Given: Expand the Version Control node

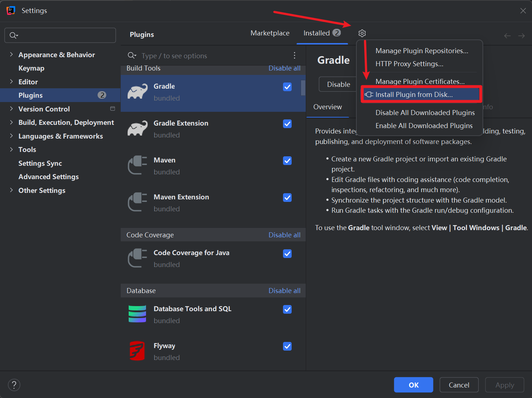Looking at the screenshot, I should tap(11, 109).
